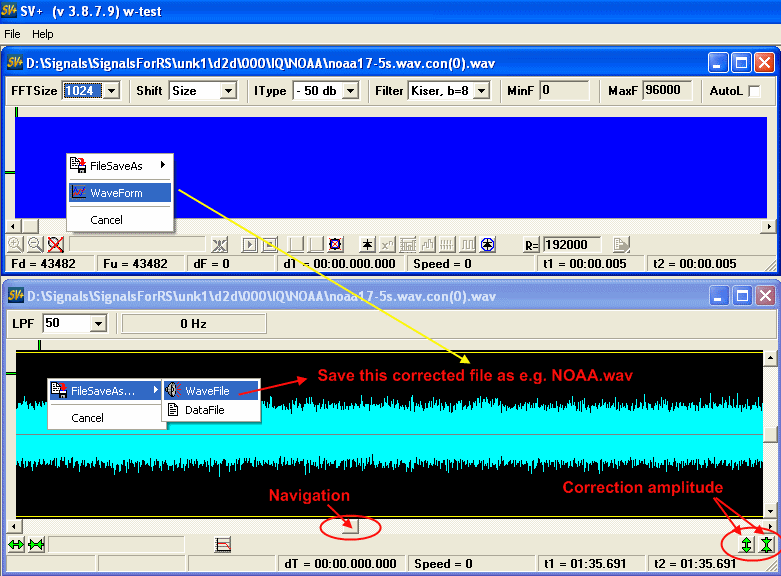This screenshot has width=781, height=576.
Task: Select WaveForm in the context menu
Action: (116, 193)
